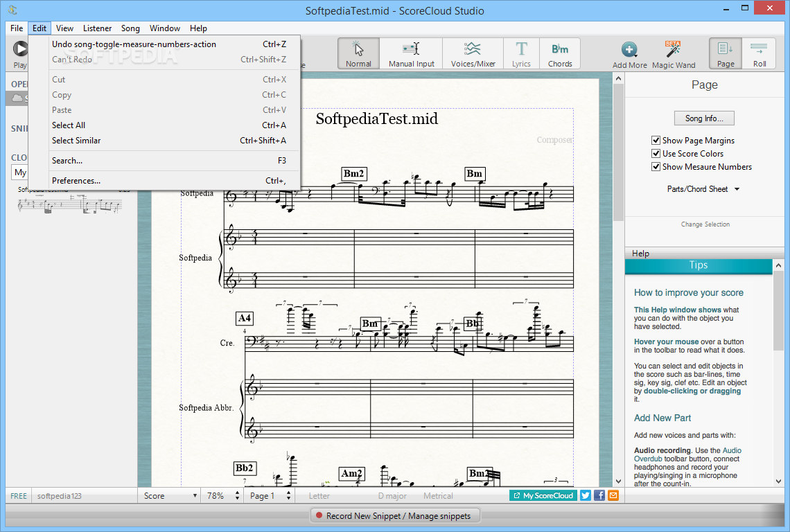Screen dimensions: 790x532
Task: Click the Add New Part heading
Action: click(x=662, y=418)
